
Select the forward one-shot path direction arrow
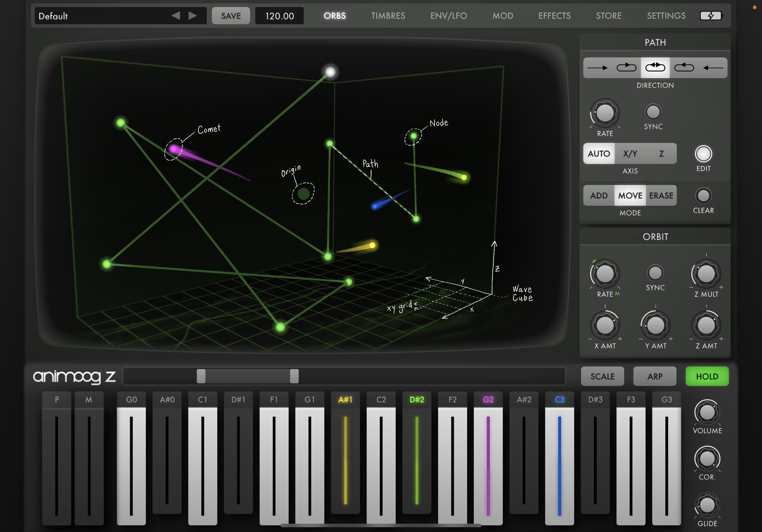point(597,68)
